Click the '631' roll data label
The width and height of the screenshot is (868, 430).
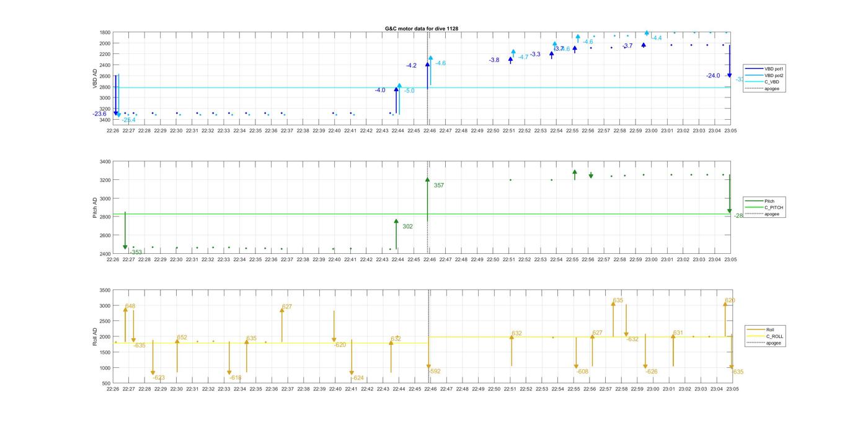(678, 333)
